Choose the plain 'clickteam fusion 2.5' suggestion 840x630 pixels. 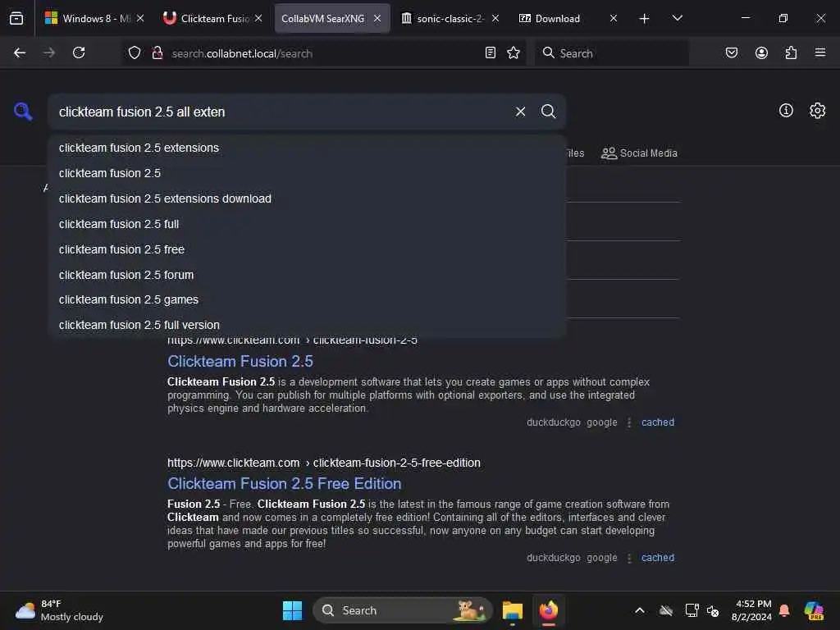click(x=307, y=173)
